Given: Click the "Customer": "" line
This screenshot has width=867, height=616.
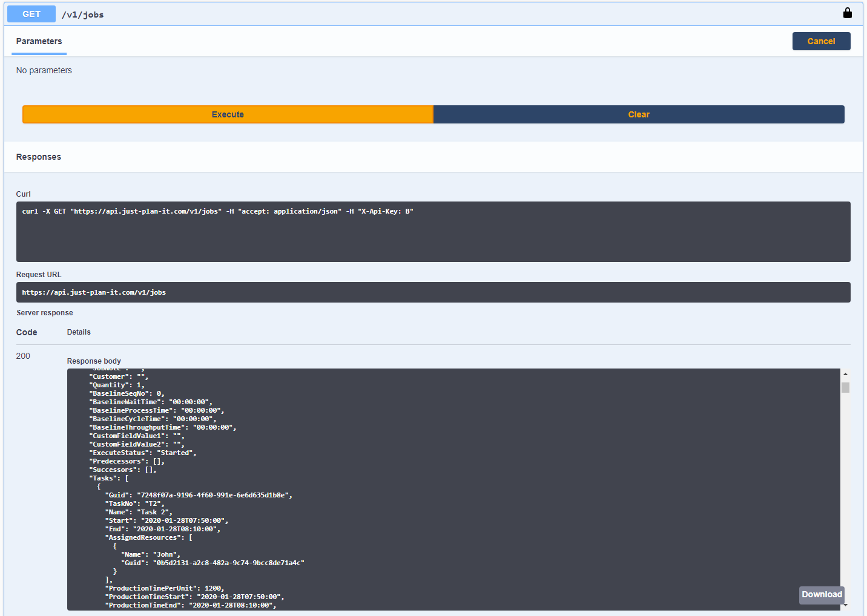Looking at the screenshot, I should (119, 376).
